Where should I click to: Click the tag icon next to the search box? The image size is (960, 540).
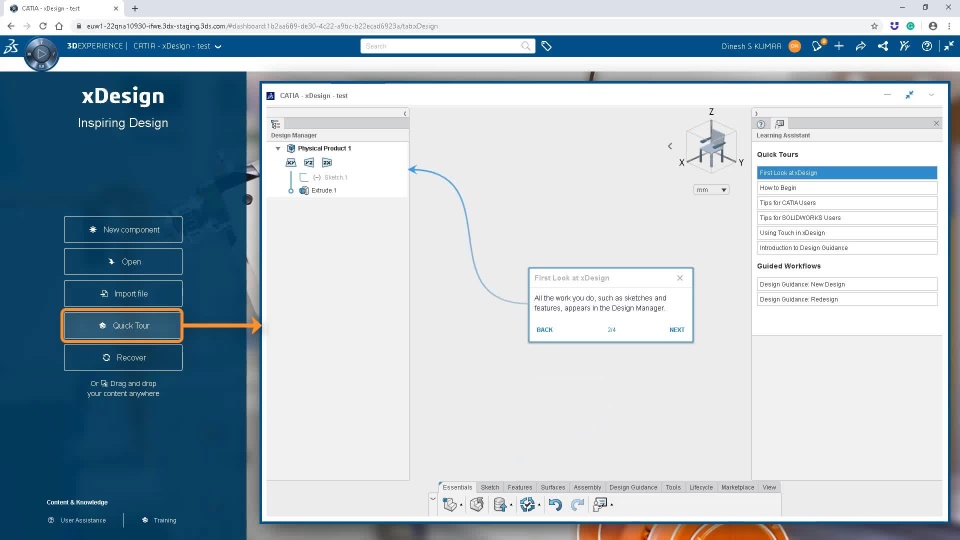(x=546, y=46)
